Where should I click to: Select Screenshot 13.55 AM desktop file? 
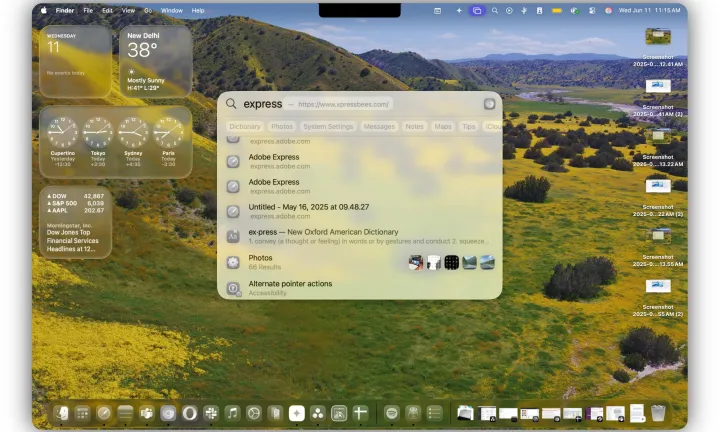point(658,247)
